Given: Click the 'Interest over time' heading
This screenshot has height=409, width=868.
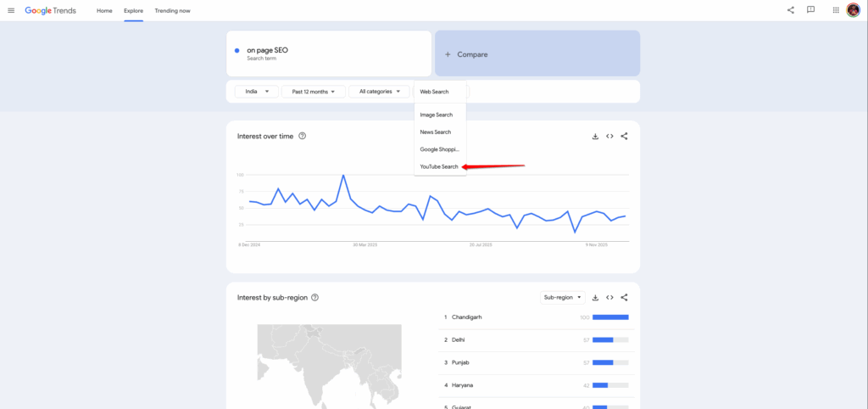Looking at the screenshot, I should pos(265,136).
